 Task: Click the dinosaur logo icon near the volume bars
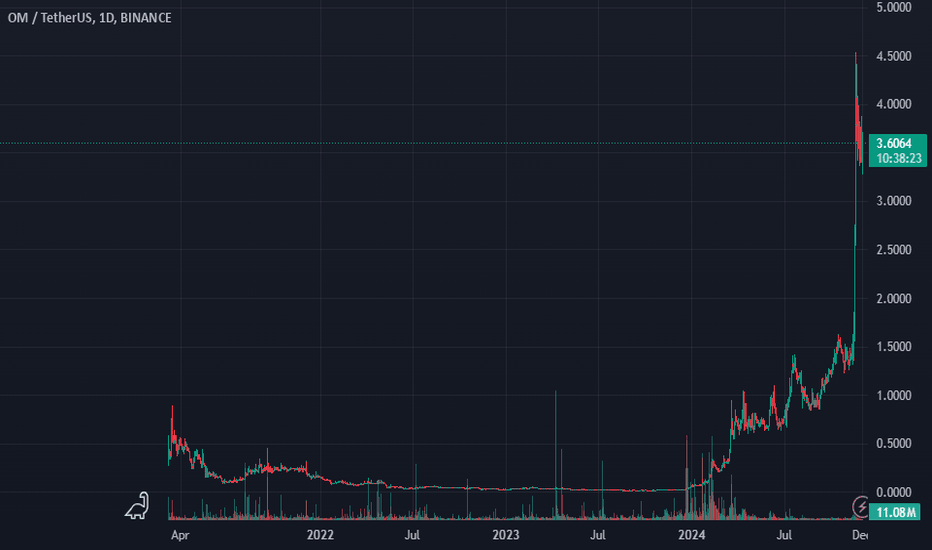(137, 505)
